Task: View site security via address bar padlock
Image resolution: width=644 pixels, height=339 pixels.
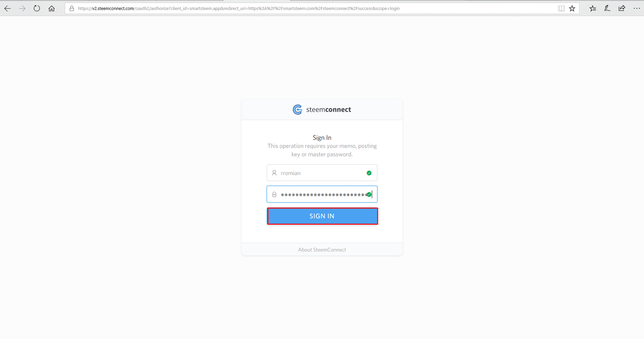Action: [71, 9]
